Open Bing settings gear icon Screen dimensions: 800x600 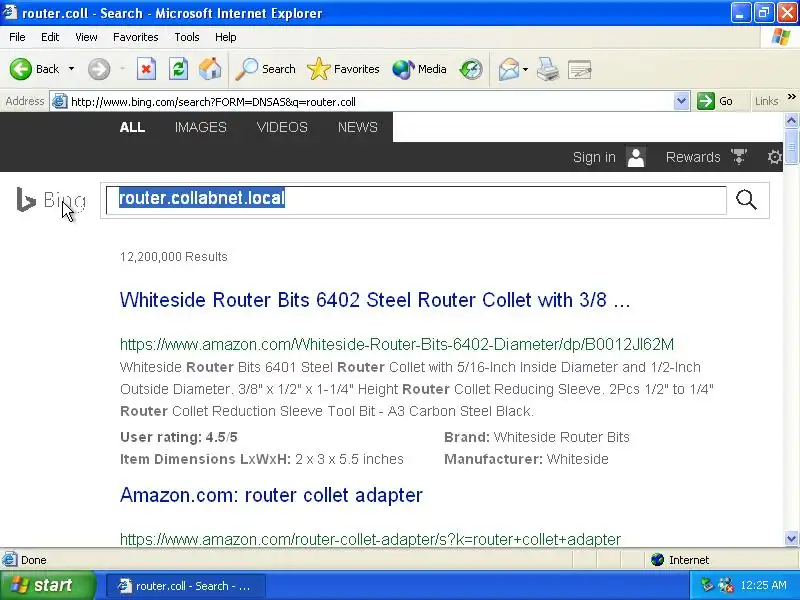point(774,157)
